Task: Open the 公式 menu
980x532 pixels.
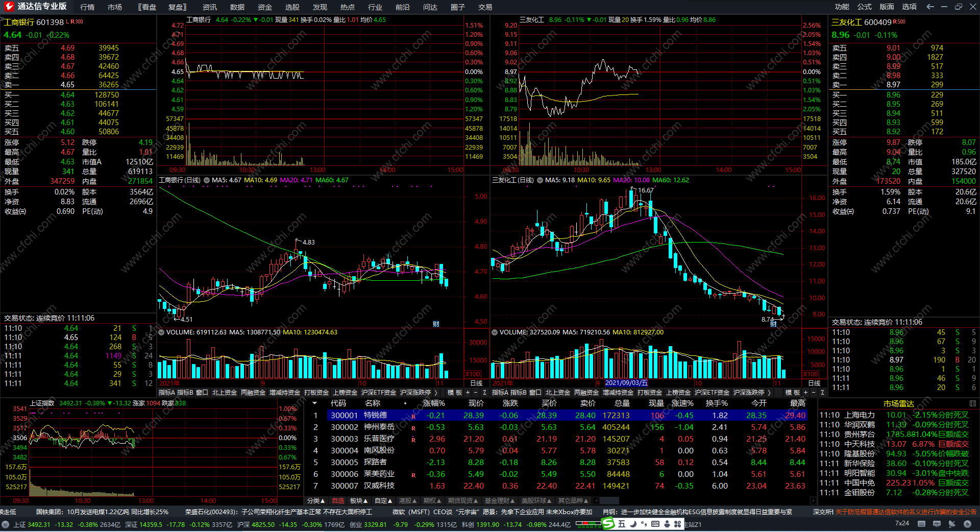Action: point(865,7)
